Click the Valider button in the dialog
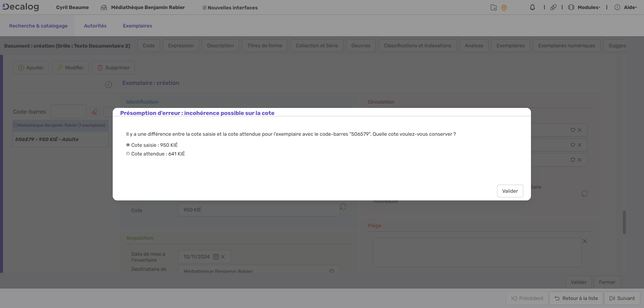Image resolution: width=644 pixels, height=308 pixels. pos(510,191)
